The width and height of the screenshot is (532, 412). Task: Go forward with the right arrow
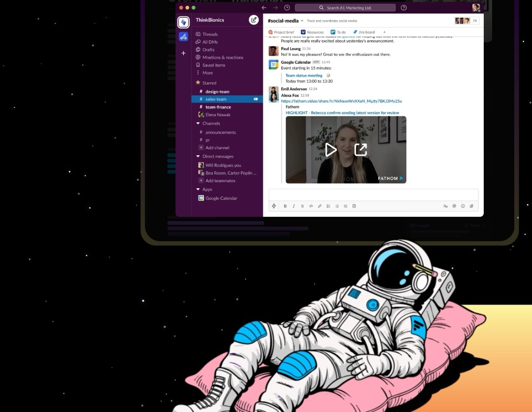point(275,7)
